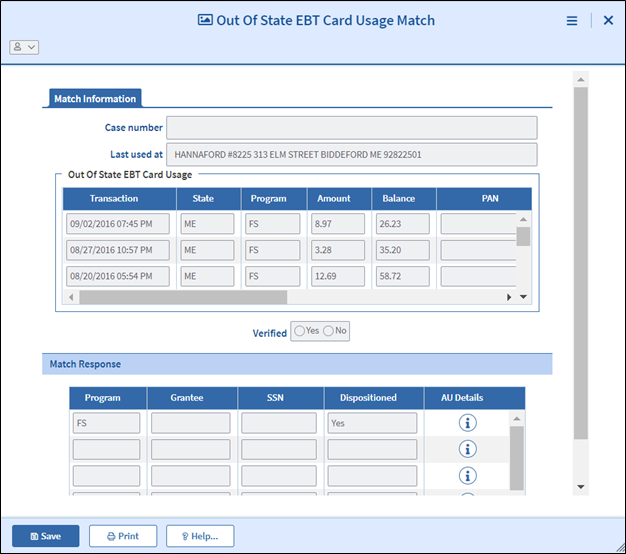The image size is (626, 554).
Task: Open the user profile dropdown
Action: [x=24, y=47]
